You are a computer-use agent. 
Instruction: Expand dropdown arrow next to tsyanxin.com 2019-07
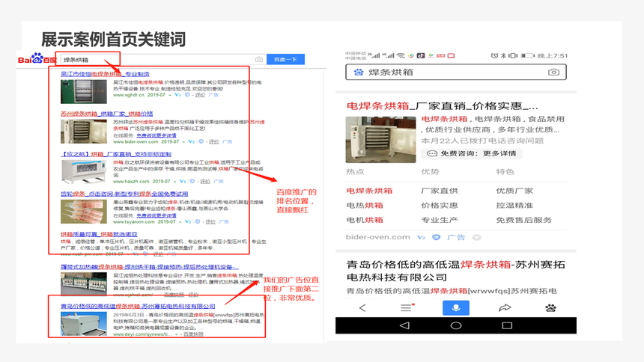coord(180,222)
